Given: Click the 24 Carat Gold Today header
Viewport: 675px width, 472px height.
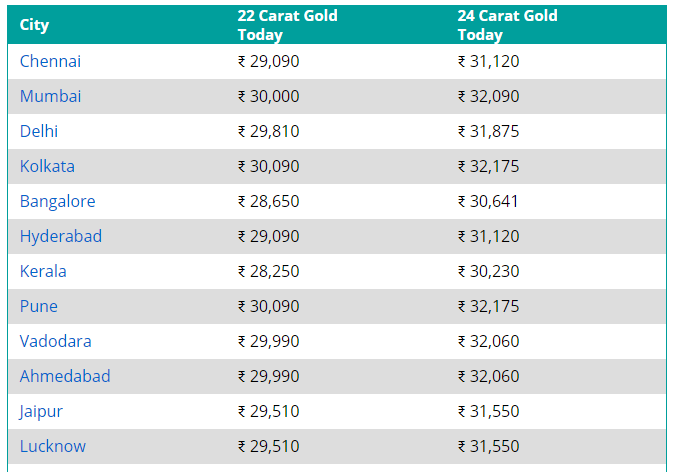Looking at the screenshot, I should point(508,25).
